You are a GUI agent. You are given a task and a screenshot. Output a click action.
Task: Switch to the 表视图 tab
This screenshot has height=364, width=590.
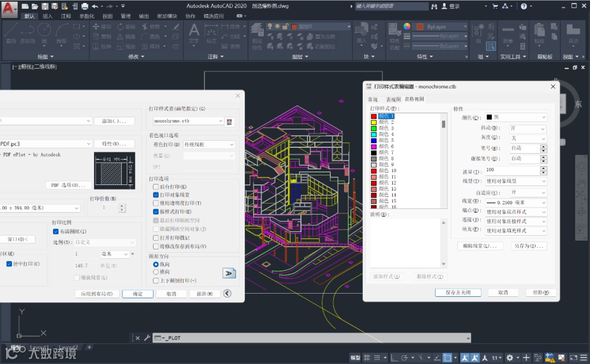[x=393, y=99]
